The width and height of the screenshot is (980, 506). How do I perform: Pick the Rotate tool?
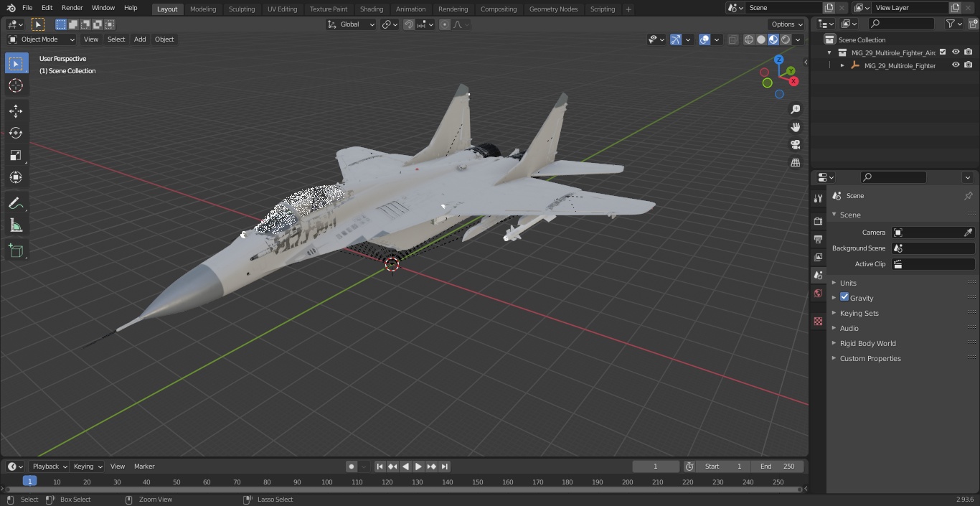point(16,133)
